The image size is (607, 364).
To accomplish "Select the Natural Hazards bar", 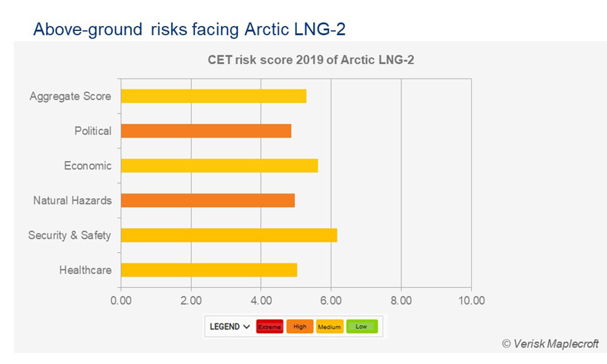I will (208, 201).
